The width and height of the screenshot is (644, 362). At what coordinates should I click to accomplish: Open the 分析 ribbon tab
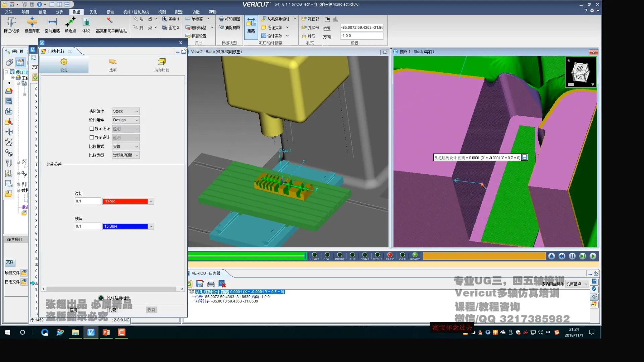pos(59,12)
